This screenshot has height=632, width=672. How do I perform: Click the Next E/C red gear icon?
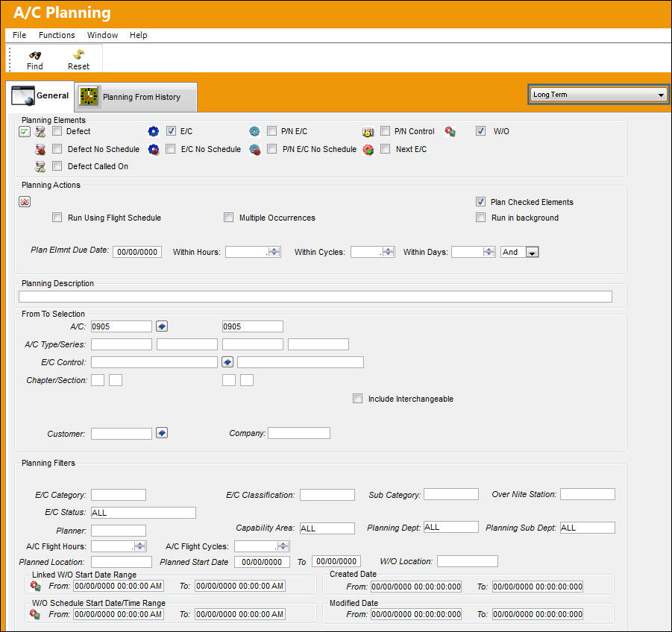pyautogui.click(x=368, y=150)
